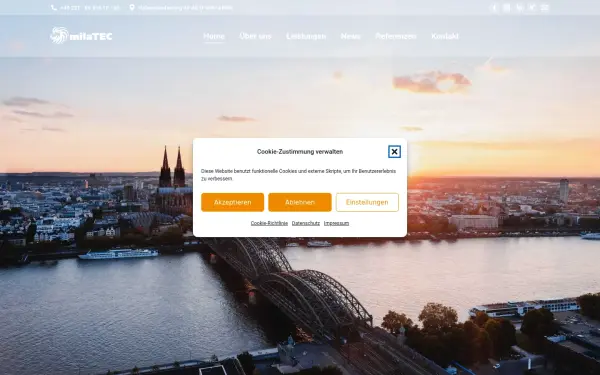Go to Home in navigation
600x375 pixels.
pyautogui.click(x=214, y=36)
